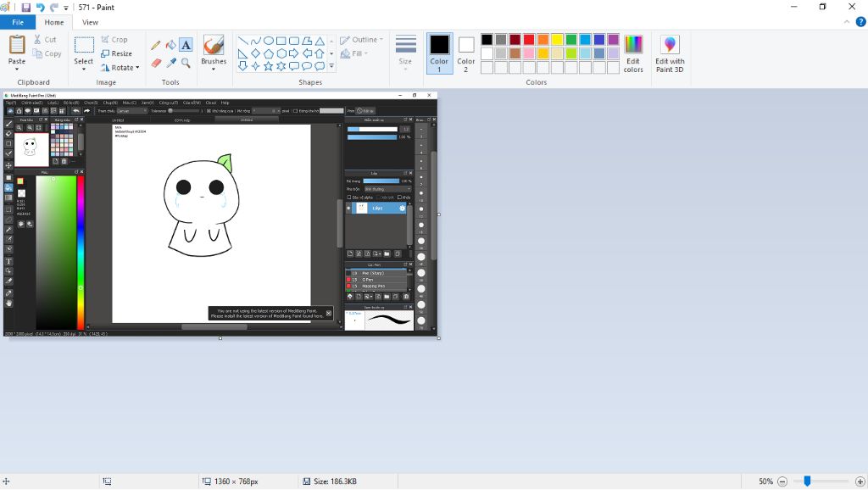This screenshot has height=490, width=868.
Task: Pick the green color swatch
Action: pyautogui.click(x=571, y=39)
